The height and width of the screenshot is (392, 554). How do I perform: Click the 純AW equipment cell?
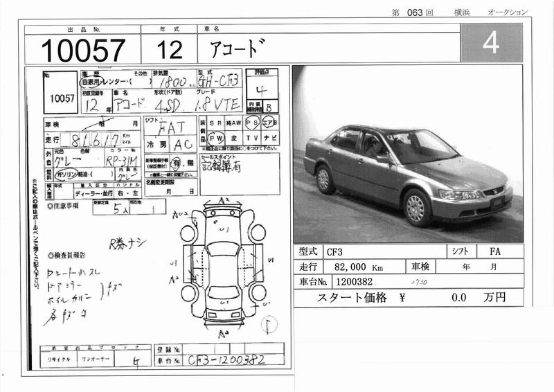coord(233,123)
